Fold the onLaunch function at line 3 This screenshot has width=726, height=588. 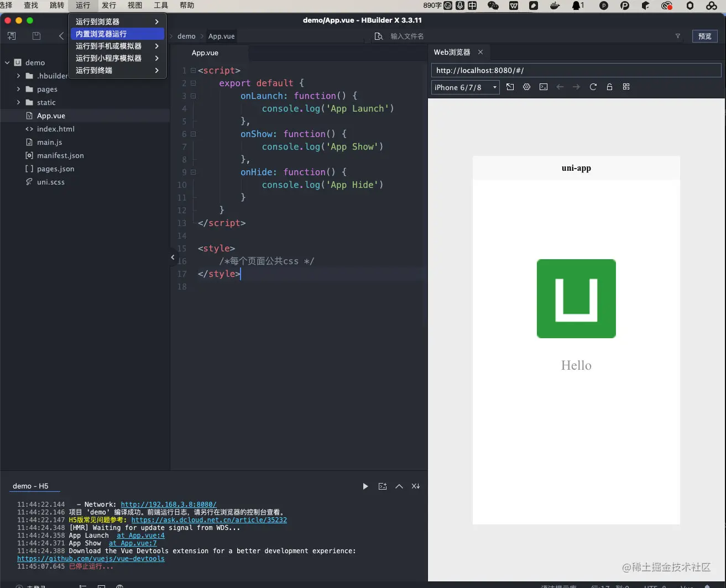(193, 96)
